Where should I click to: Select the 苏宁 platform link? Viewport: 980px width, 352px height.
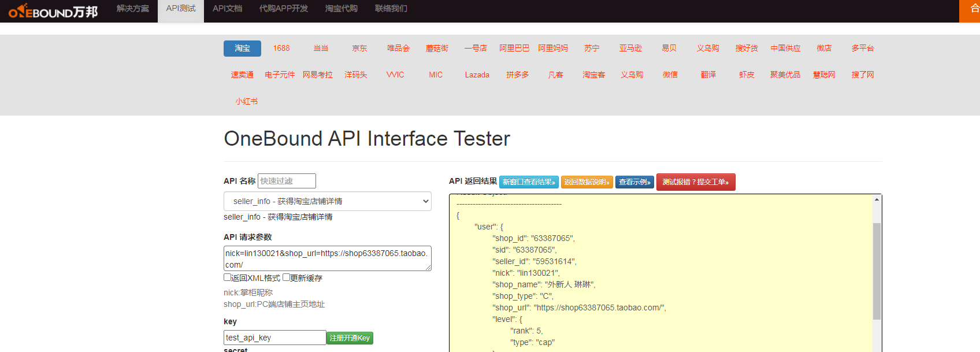(592, 49)
